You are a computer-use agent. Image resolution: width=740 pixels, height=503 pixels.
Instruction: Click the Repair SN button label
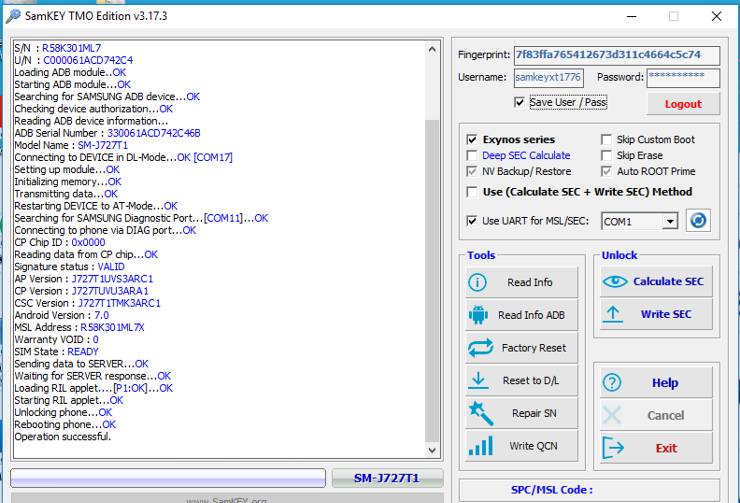click(534, 413)
